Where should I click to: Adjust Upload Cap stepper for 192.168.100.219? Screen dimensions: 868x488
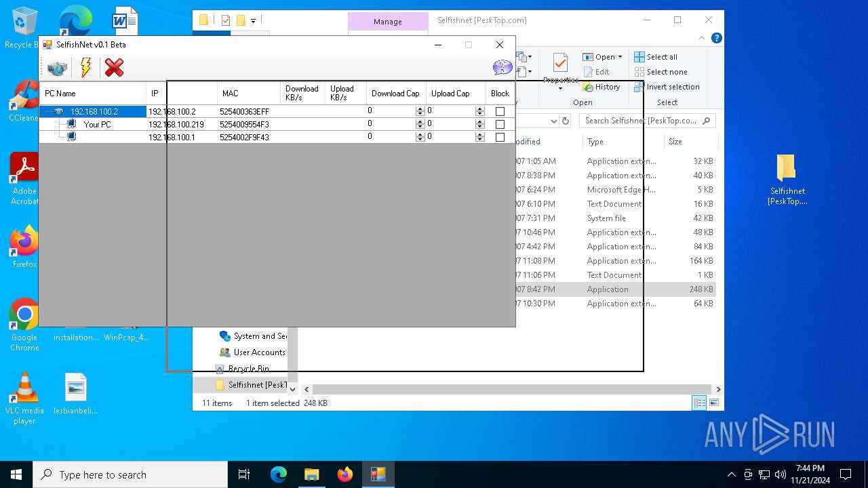[x=480, y=124]
